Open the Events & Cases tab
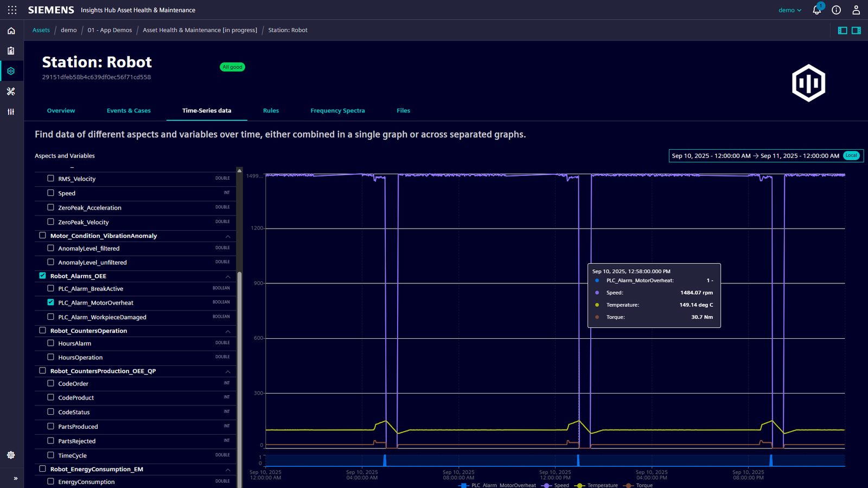Screen dimensions: 868x488 [x=129, y=111]
